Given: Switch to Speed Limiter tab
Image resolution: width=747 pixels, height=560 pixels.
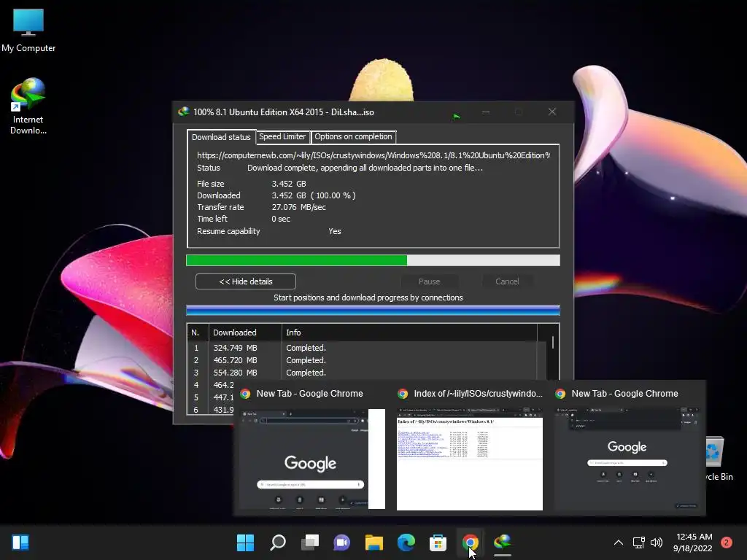Looking at the screenshot, I should point(282,136).
